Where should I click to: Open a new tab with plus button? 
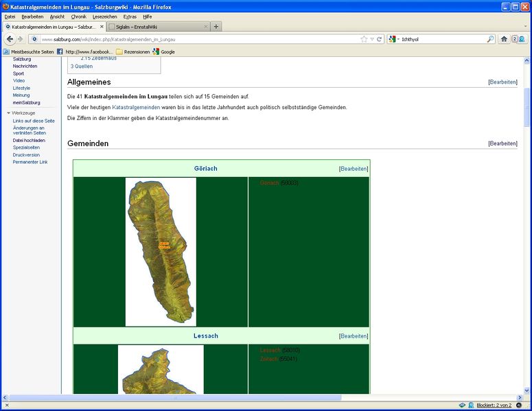click(x=216, y=27)
